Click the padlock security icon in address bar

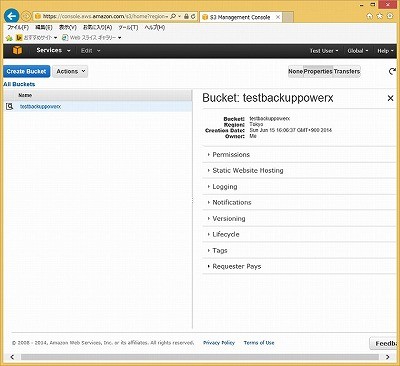coord(187,16)
